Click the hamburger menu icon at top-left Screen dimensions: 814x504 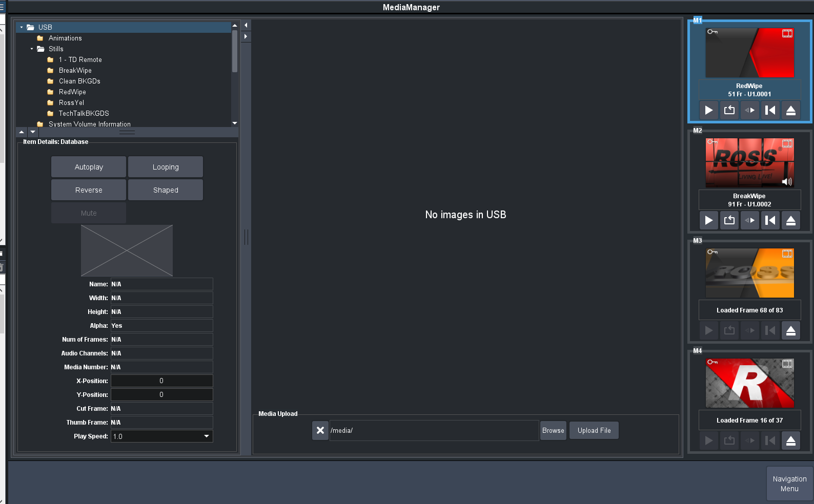click(x=2, y=7)
